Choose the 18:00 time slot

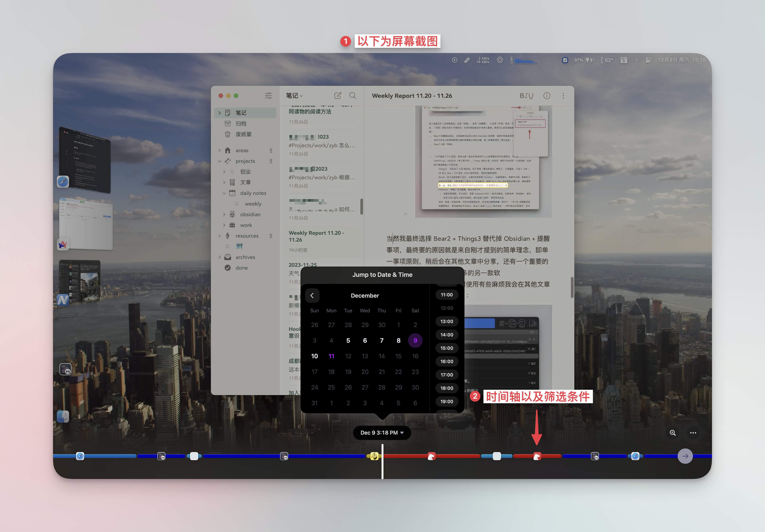coord(446,388)
